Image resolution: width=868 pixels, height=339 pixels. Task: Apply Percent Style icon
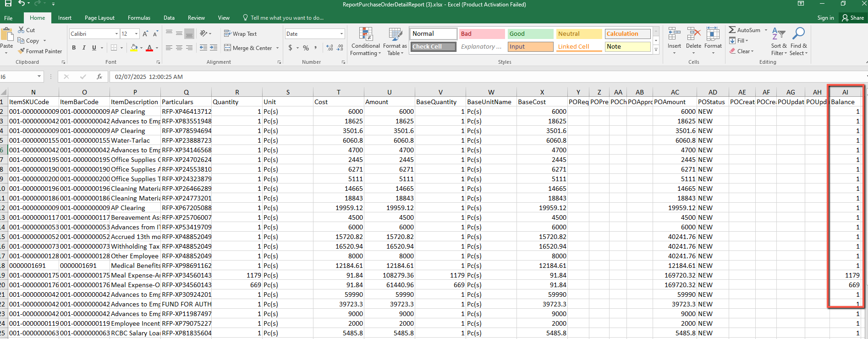coord(306,48)
